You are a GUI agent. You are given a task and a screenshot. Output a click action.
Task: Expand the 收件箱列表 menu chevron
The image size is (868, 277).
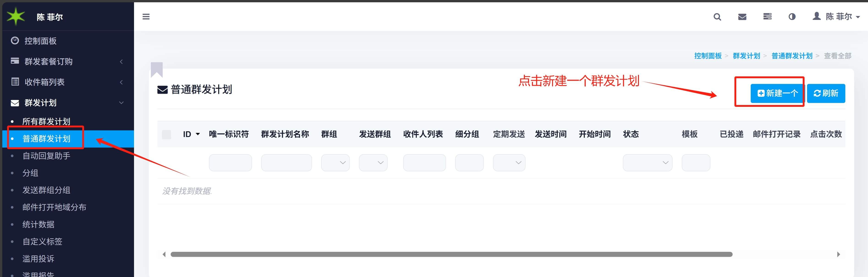pos(121,82)
